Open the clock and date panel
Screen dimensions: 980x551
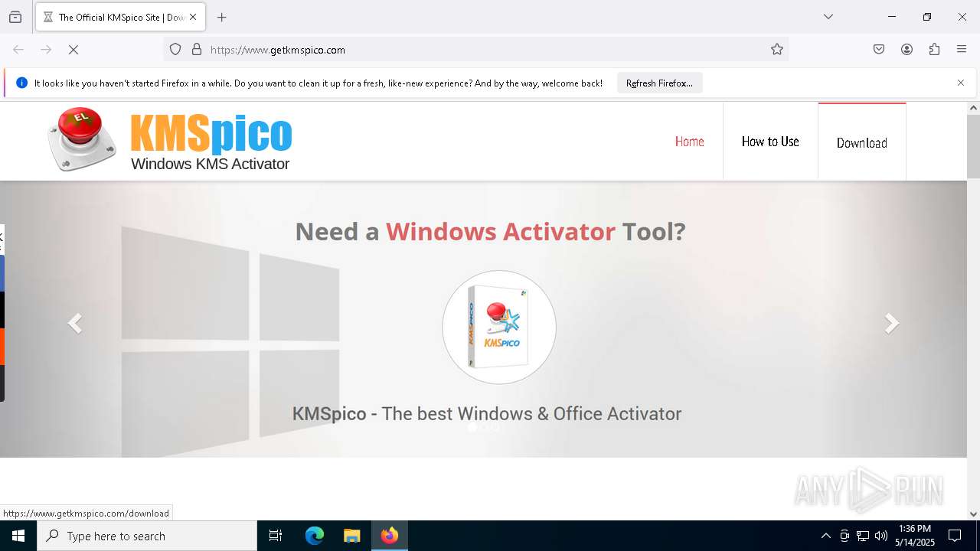[x=915, y=536]
